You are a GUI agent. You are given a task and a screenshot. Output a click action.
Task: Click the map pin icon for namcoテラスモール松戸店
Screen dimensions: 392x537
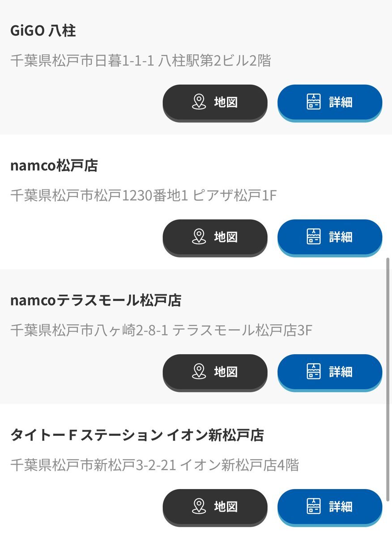click(199, 372)
